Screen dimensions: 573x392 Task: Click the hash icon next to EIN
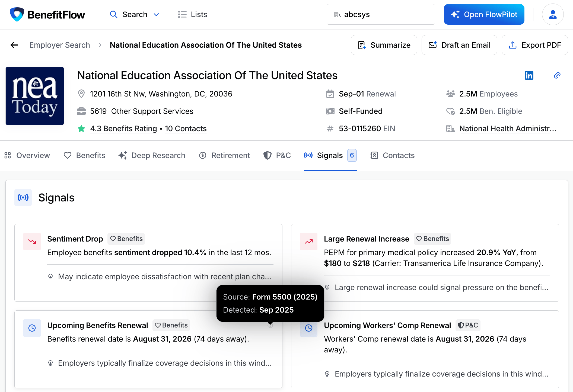330,128
